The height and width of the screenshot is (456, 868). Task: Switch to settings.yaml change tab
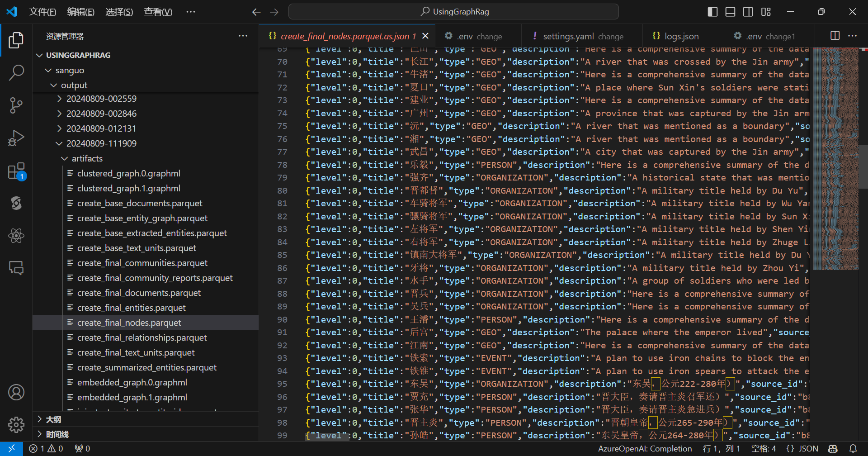click(582, 36)
